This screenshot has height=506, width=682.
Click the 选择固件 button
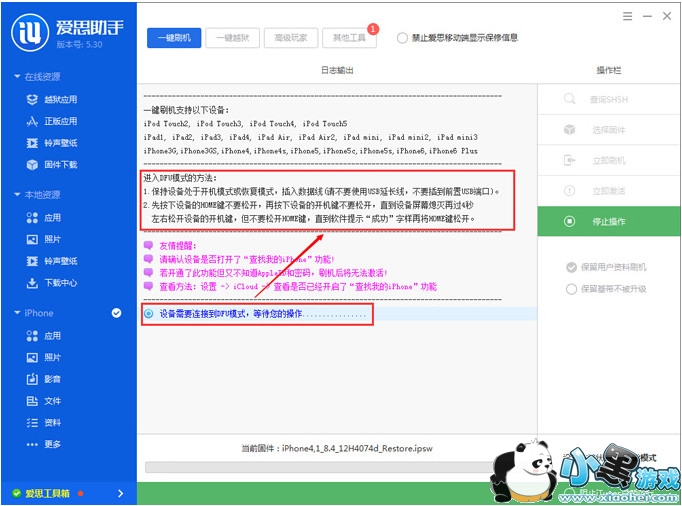click(x=609, y=130)
